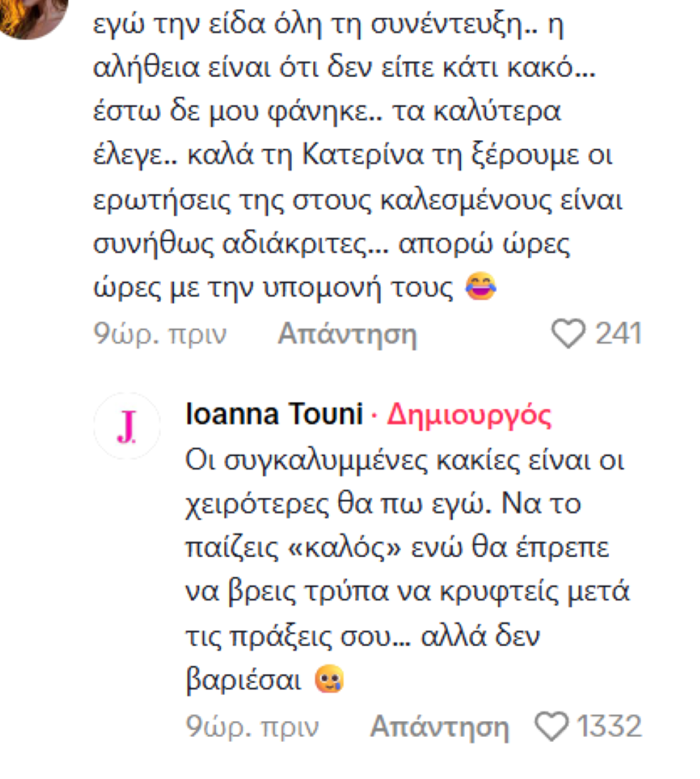
Task: Click the pink Δημιουργός creator badge
Action: point(469,416)
